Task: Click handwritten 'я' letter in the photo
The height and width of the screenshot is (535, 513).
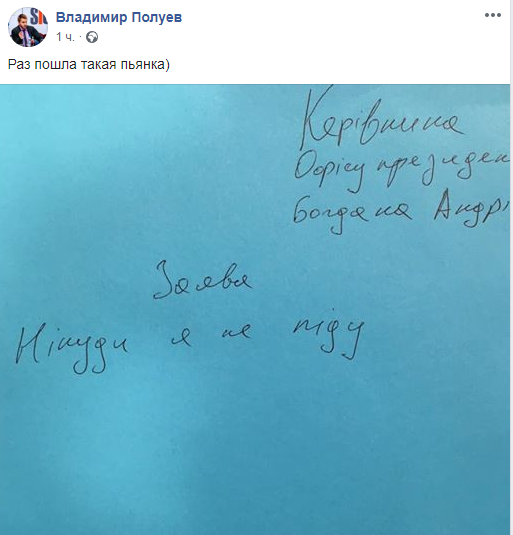Action: [181, 339]
